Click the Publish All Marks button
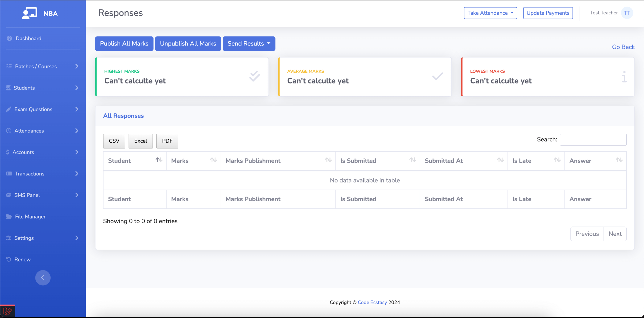The height and width of the screenshot is (318, 644). pyautogui.click(x=124, y=44)
